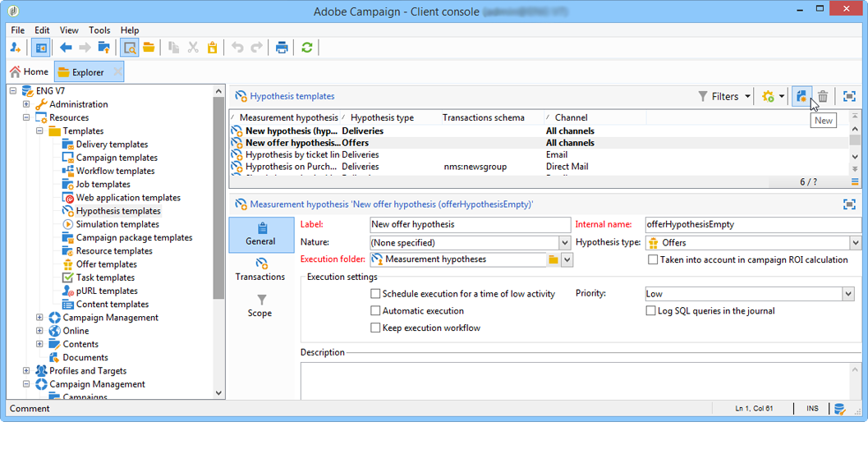Click the Internal name input field

tap(753, 224)
